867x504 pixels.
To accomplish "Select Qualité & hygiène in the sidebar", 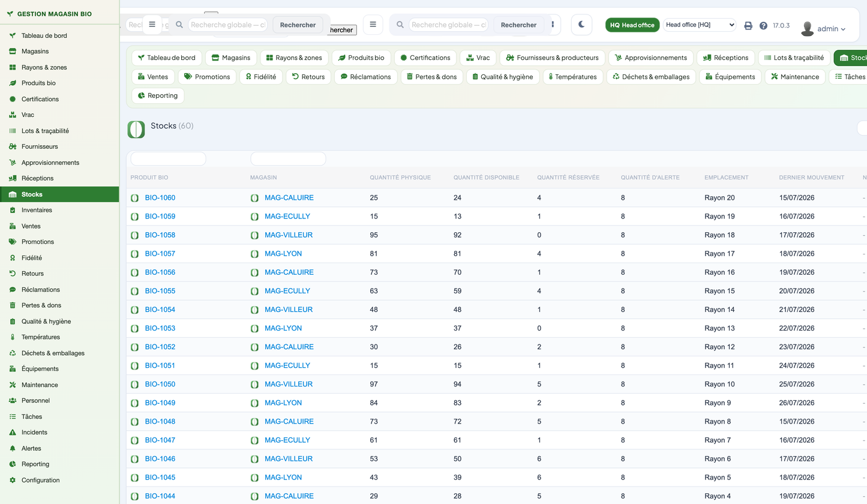I will (59, 322).
